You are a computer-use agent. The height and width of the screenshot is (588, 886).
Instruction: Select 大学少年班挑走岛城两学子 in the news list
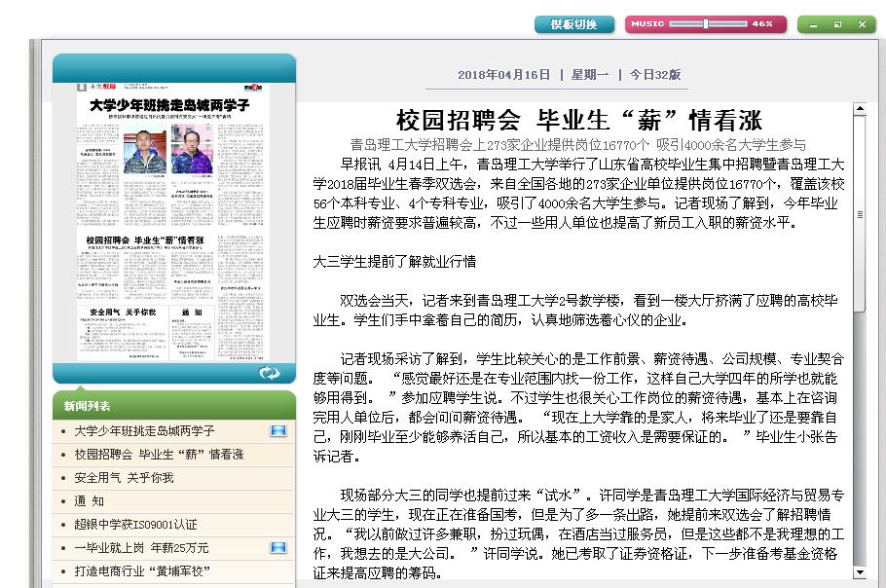tap(144, 430)
